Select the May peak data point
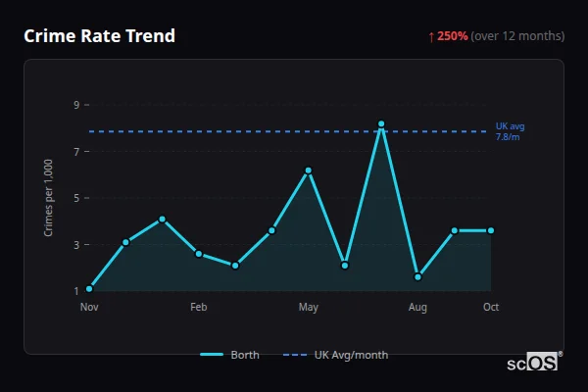The width and height of the screenshot is (588, 392). pyautogui.click(x=309, y=171)
